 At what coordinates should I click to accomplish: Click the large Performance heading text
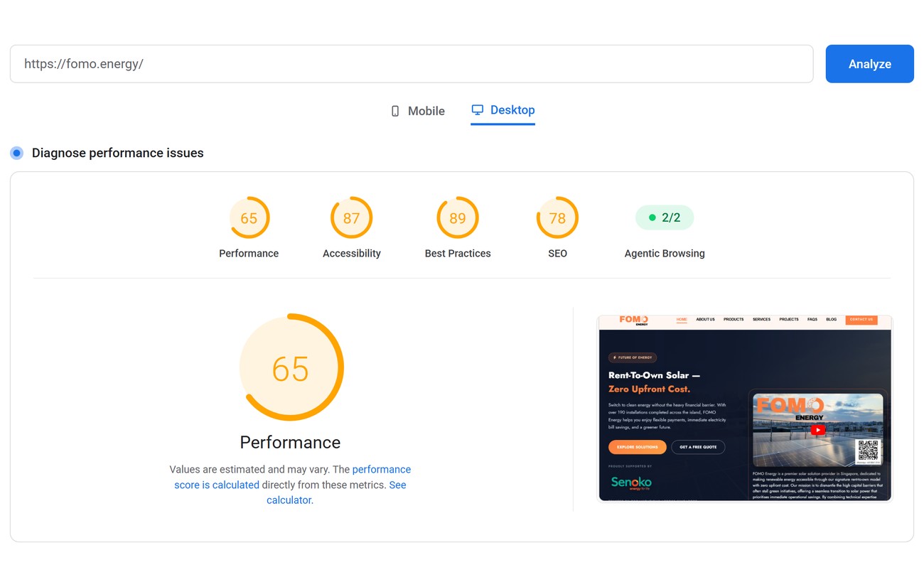click(x=290, y=442)
